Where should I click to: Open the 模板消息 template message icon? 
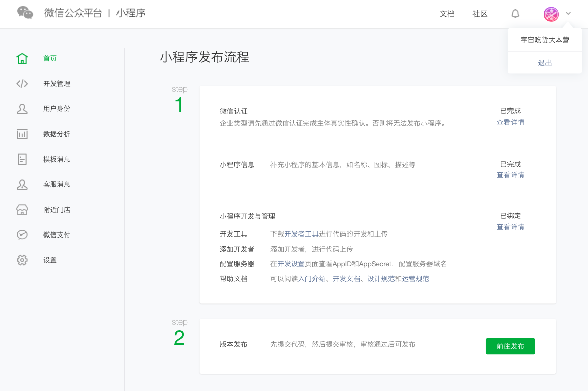(22, 159)
